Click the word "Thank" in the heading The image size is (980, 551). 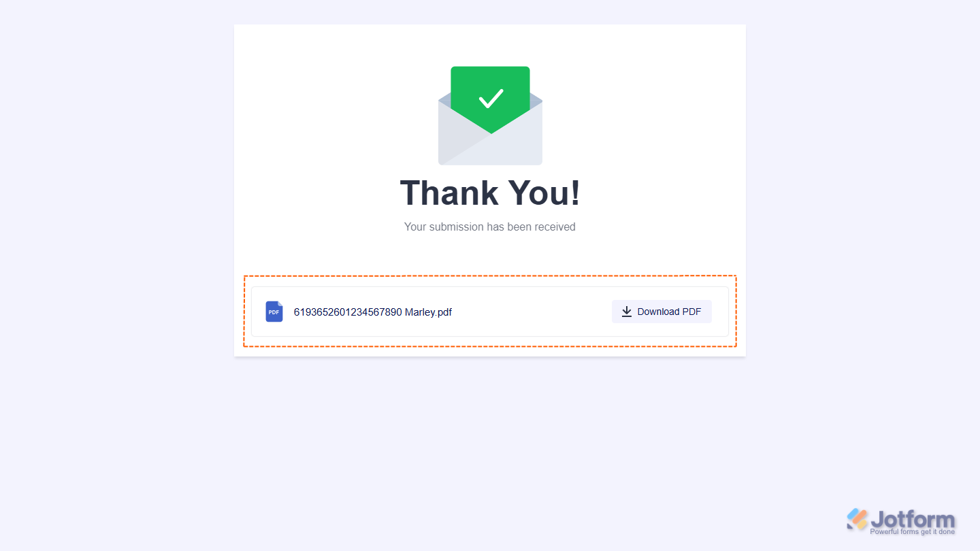coord(448,193)
